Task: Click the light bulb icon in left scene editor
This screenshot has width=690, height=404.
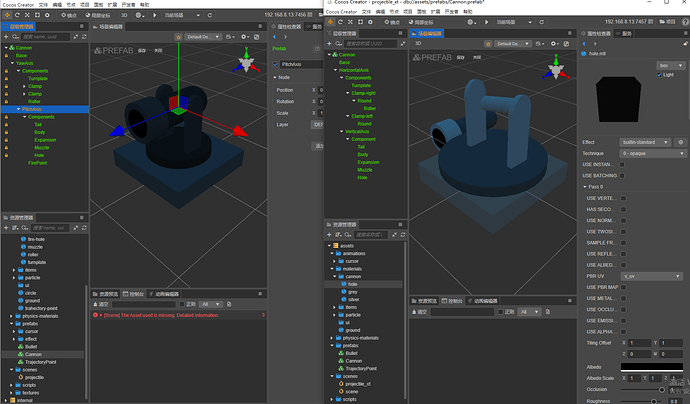Action: (178, 37)
